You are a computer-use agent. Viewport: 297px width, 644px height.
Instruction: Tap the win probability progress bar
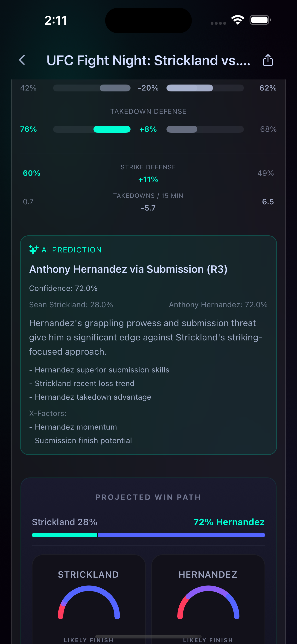148,535
